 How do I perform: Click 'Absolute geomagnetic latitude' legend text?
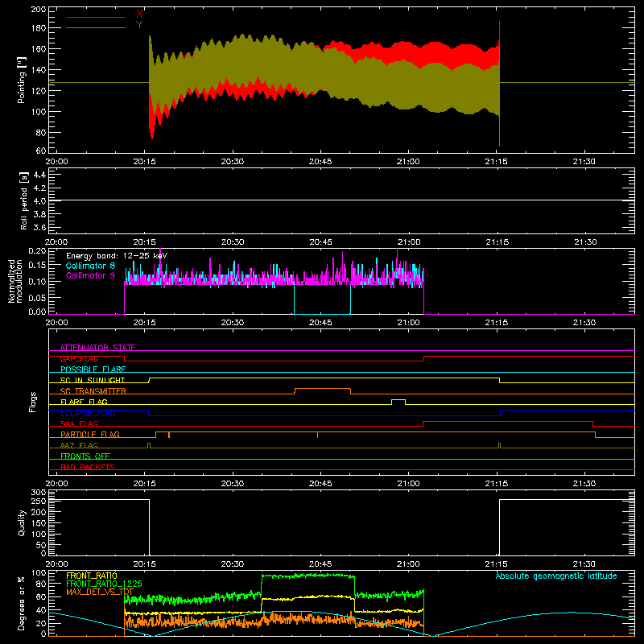(x=556, y=576)
